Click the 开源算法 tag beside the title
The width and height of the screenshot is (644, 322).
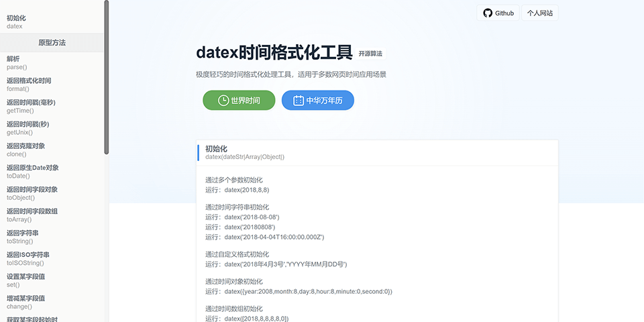tap(370, 54)
